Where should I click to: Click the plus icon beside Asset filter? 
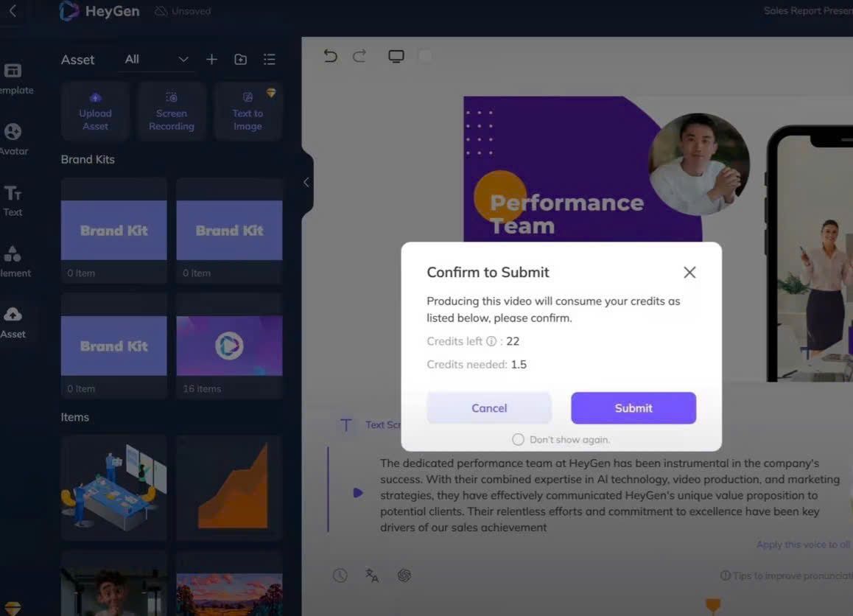(x=211, y=59)
